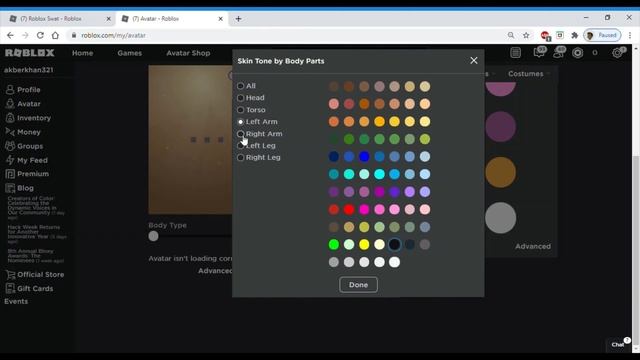Open the Paused profile button

click(602, 36)
